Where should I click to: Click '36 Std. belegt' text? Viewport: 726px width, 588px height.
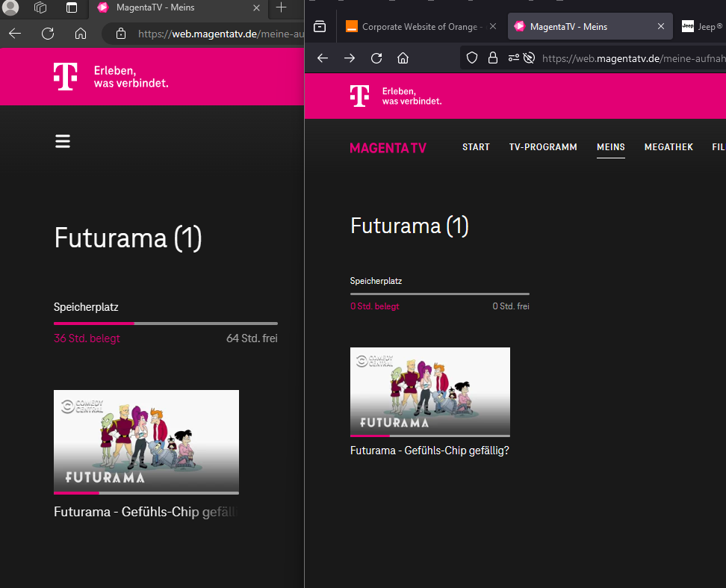(87, 338)
